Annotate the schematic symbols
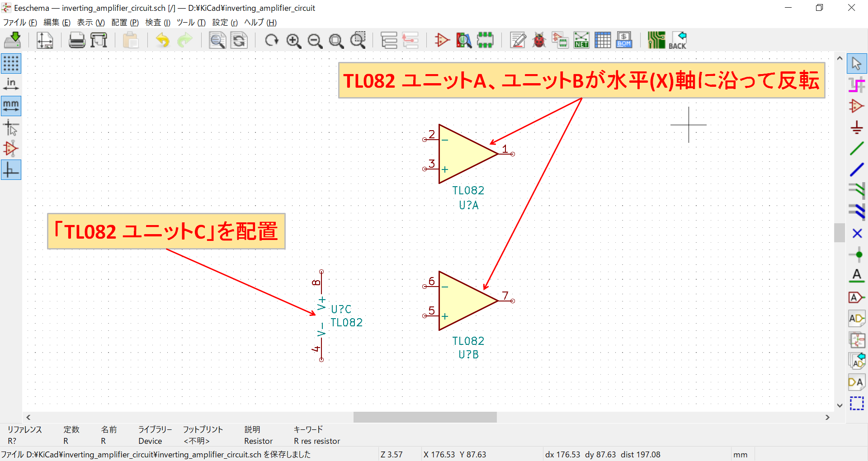 click(x=518, y=40)
